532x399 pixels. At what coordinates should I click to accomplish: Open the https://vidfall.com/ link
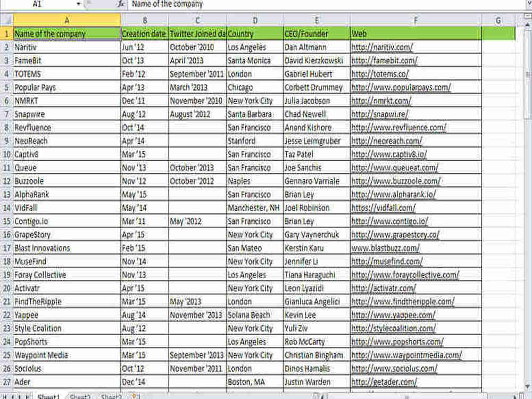384,207
